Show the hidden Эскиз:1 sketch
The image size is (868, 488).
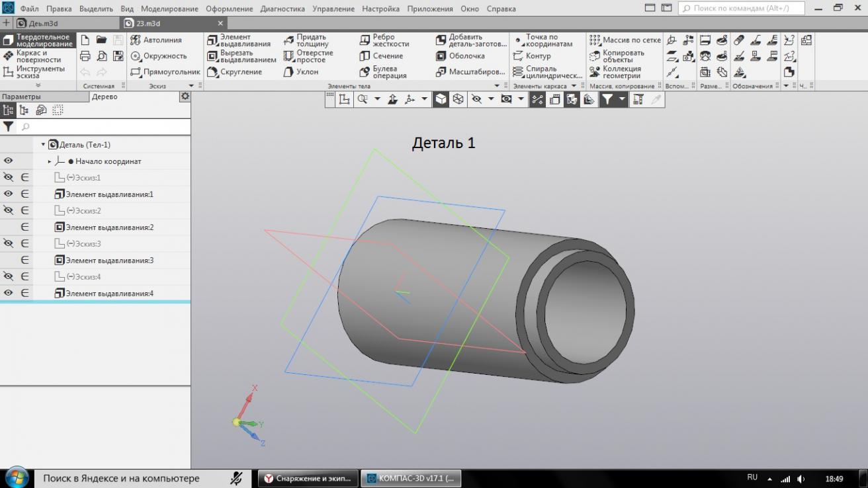click(9, 178)
